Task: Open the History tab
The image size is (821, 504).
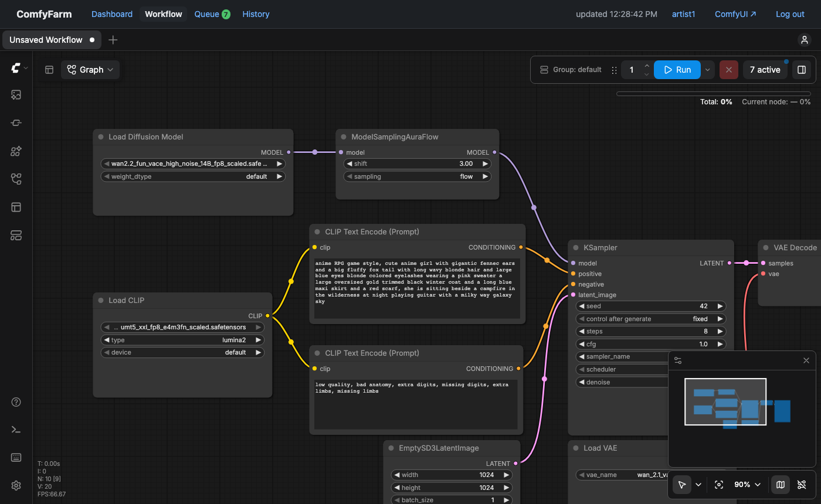Action: 256,14
